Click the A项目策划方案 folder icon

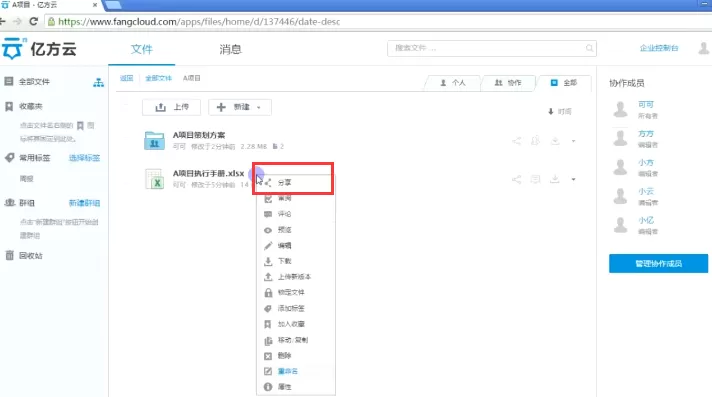[154, 140]
